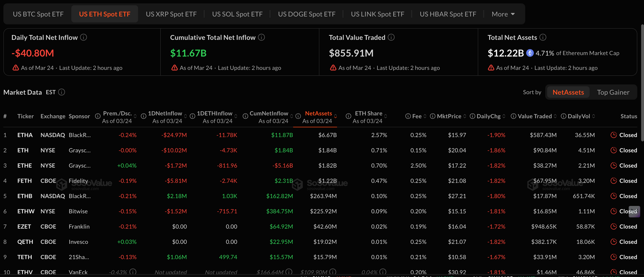Click the info icon next to Market Data EST

pyautogui.click(x=62, y=92)
